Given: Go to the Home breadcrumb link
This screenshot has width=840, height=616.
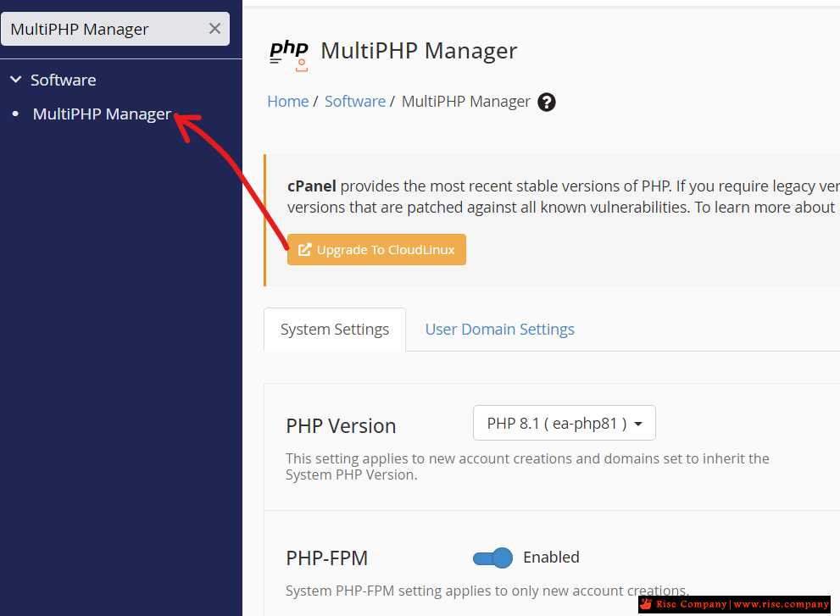Looking at the screenshot, I should pyautogui.click(x=287, y=101).
